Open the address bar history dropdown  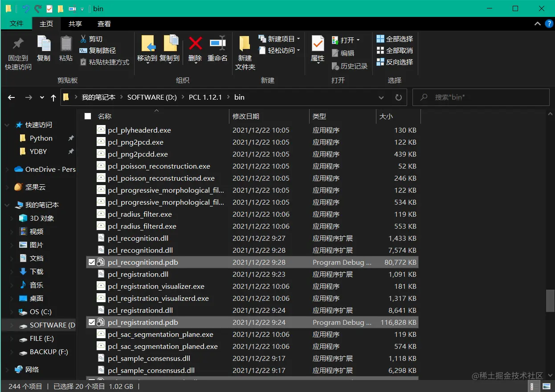coord(381,97)
